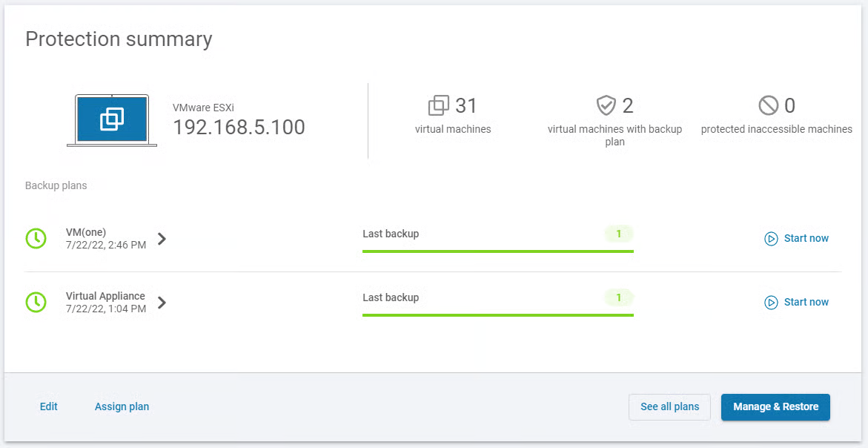Click the VMware ESXi laptop icon
This screenshot has width=868, height=448.
pyautogui.click(x=112, y=119)
